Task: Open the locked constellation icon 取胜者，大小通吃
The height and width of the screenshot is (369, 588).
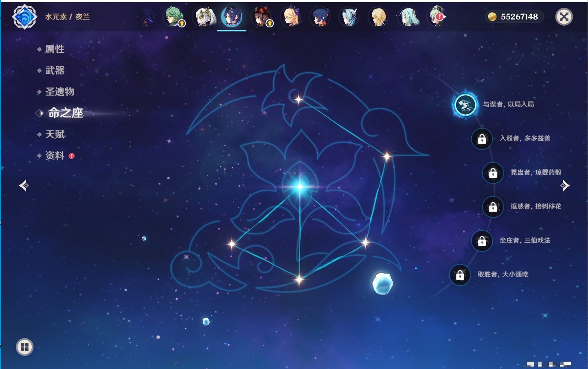Action: tap(460, 275)
